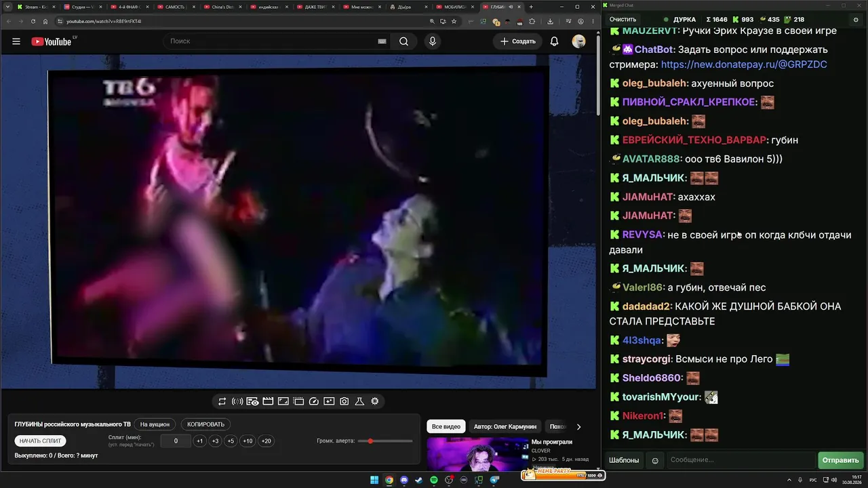Adjust the Громк. алерта volume slider
Screen dimensions: 868x488
(385, 441)
